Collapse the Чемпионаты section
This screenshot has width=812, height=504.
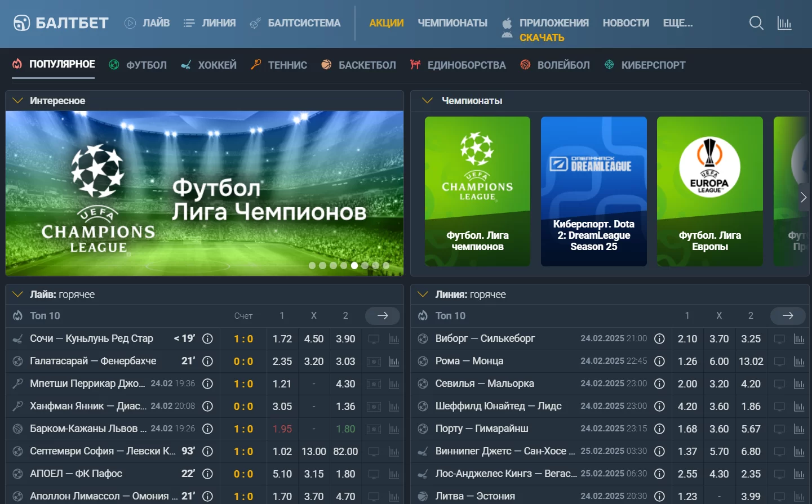pos(427,101)
